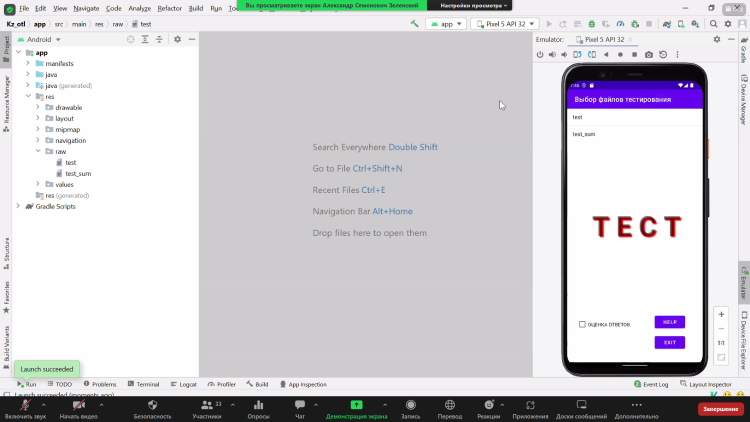Select test_sum file in the raw folder
This screenshot has height=422, width=750.
(x=78, y=173)
